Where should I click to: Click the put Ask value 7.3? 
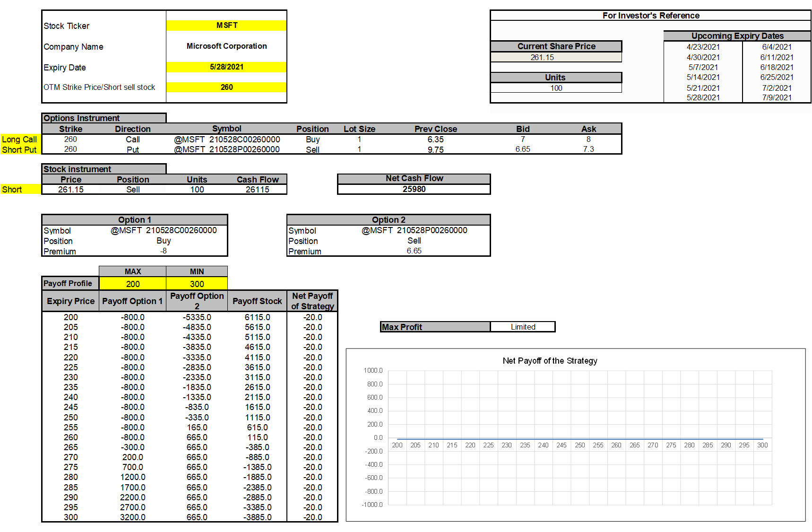(x=588, y=149)
